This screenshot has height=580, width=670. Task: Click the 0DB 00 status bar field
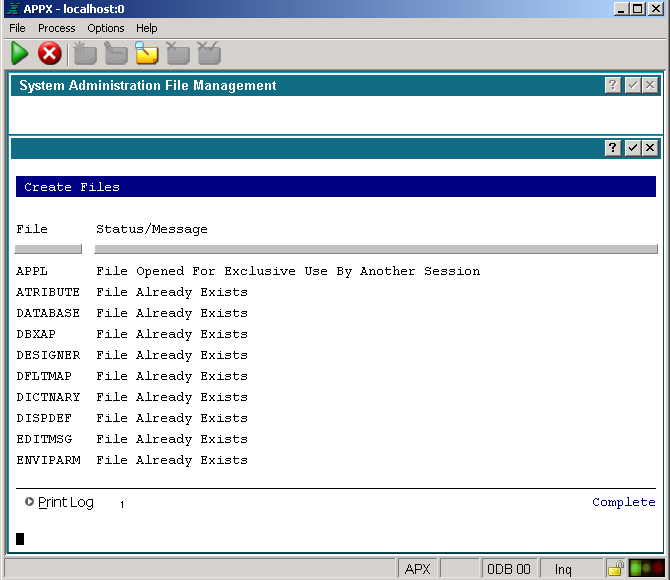pyautogui.click(x=508, y=569)
